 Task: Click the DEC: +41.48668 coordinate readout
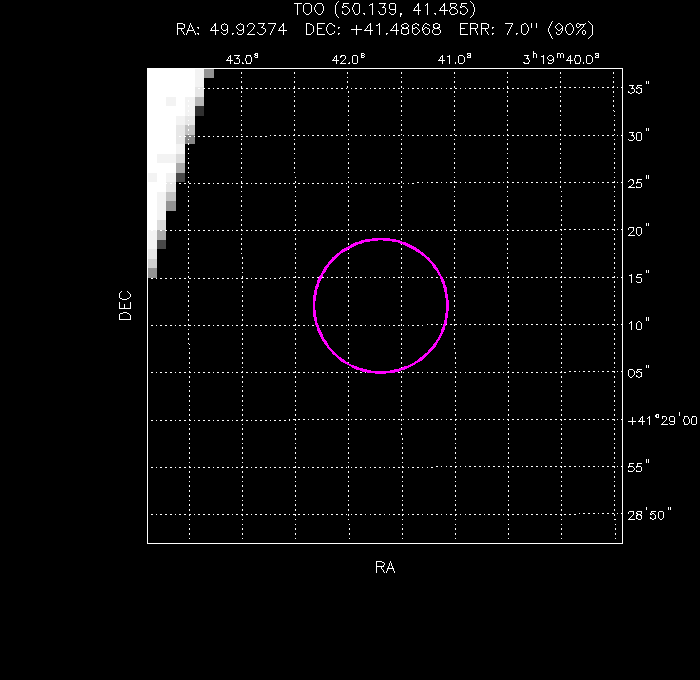click(x=371, y=29)
